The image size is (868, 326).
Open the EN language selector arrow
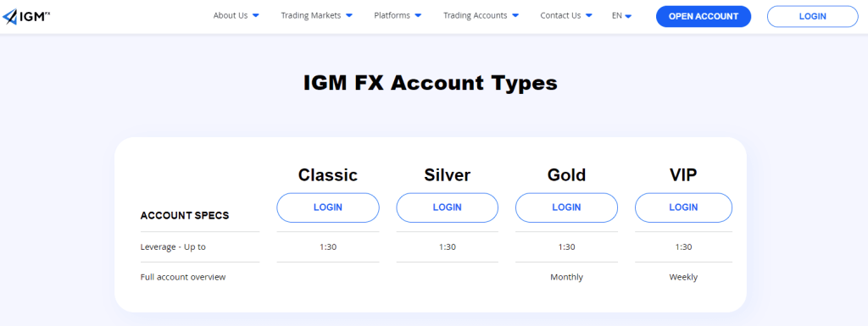pos(628,17)
